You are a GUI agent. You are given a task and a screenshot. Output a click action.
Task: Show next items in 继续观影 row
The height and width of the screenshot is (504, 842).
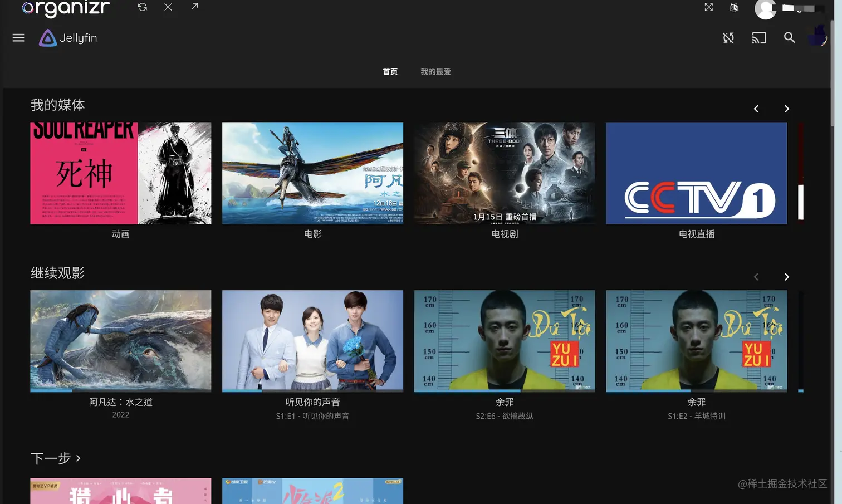pyautogui.click(x=786, y=277)
